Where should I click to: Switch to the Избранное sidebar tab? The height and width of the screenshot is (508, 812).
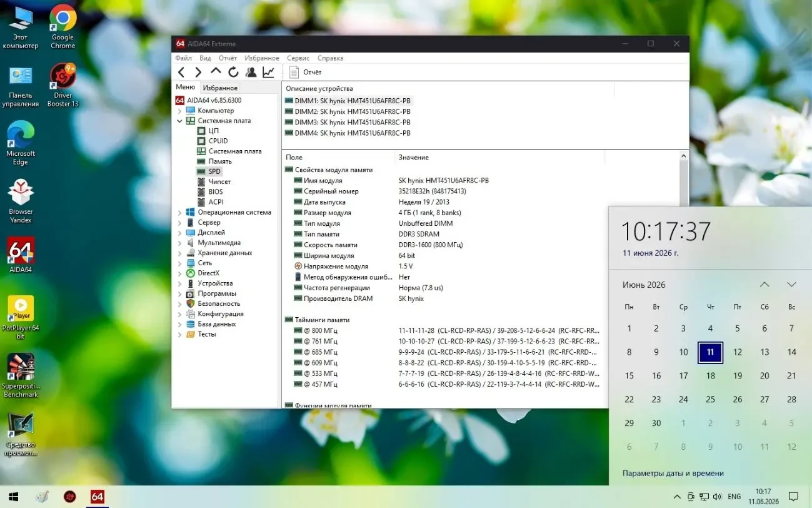220,88
